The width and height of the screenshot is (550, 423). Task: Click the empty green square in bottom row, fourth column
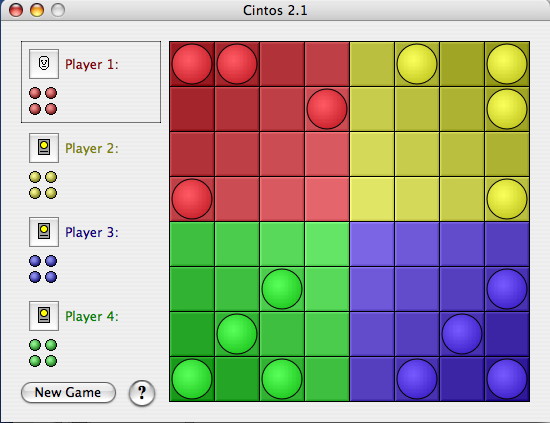click(x=327, y=379)
